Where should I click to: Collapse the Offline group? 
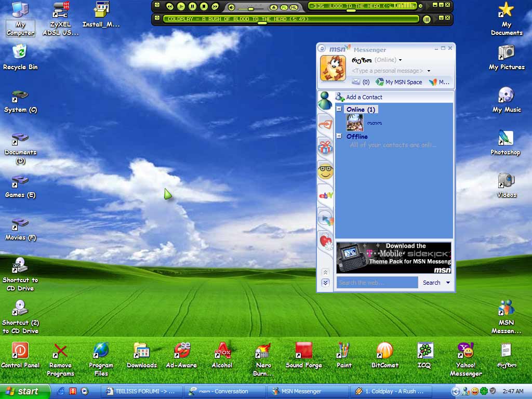click(339, 136)
